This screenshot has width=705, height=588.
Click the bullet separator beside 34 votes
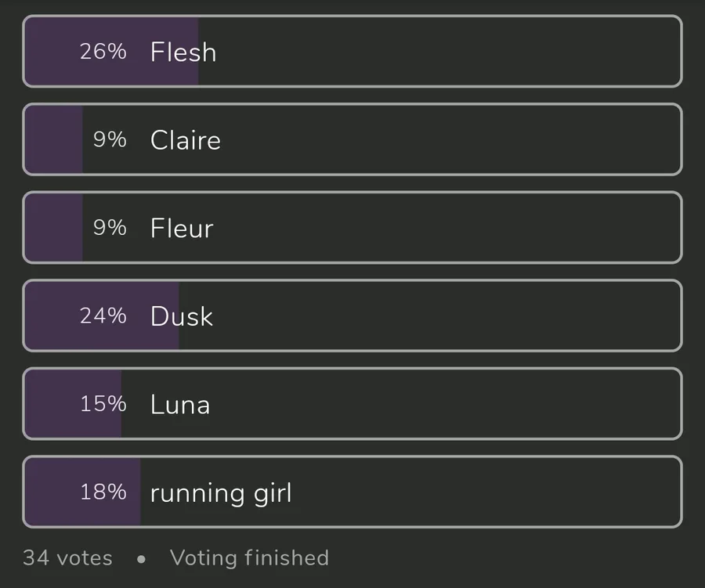[141, 560]
